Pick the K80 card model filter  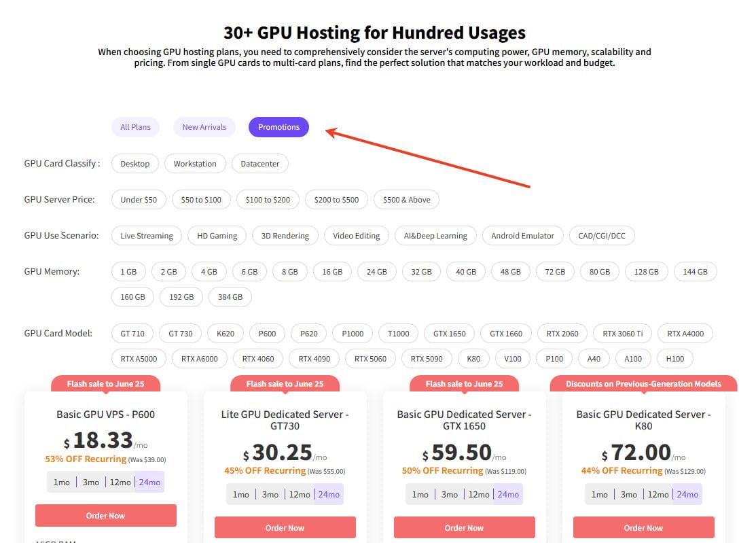(x=473, y=359)
